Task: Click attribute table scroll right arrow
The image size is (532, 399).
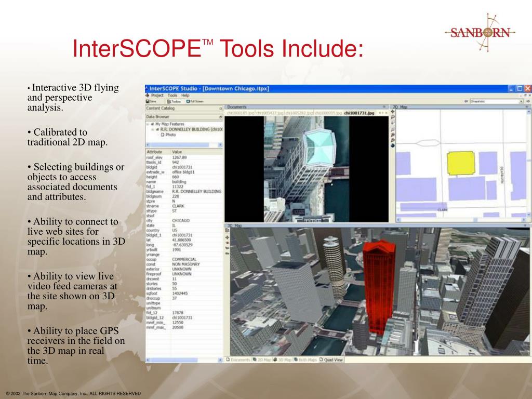Action: coord(220,360)
